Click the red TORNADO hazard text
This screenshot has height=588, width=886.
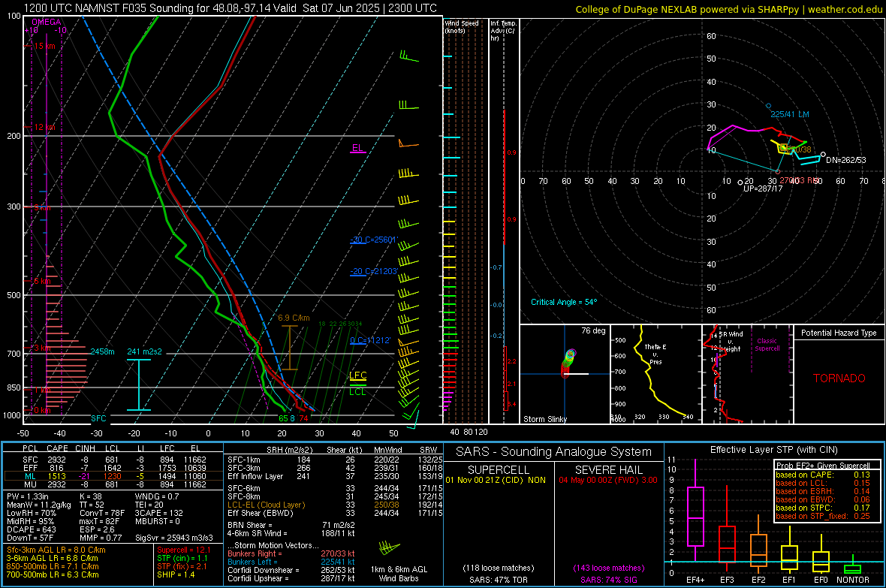pyautogui.click(x=839, y=378)
